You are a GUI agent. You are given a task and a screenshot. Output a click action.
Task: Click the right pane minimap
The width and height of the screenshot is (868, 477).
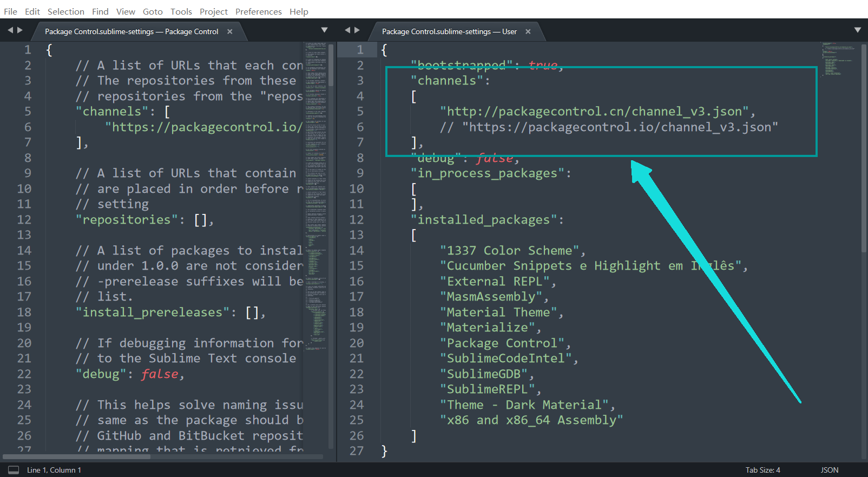tap(839, 60)
